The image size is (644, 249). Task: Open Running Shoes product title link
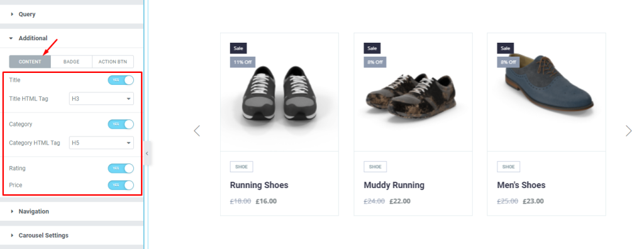(x=259, y=185)
